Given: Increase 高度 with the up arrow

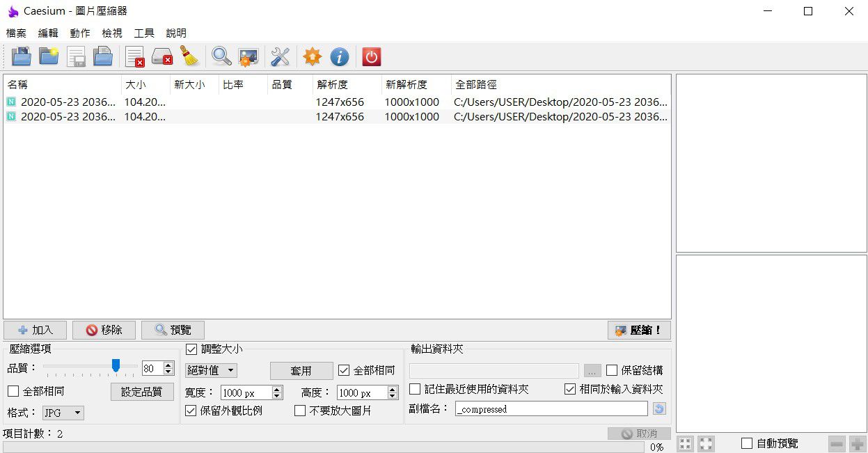Looking at the screenshot, I should [x=393, y=389].
